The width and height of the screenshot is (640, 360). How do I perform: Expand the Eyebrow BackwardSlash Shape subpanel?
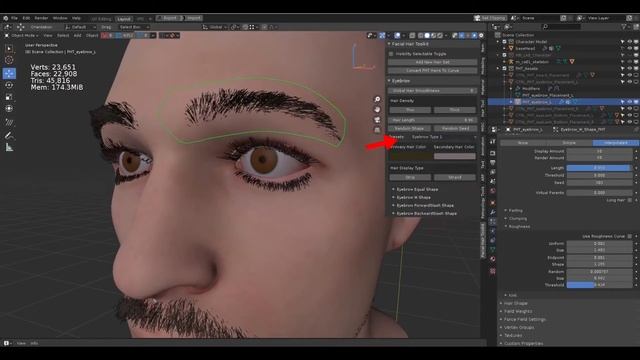[x=425, y=213]
